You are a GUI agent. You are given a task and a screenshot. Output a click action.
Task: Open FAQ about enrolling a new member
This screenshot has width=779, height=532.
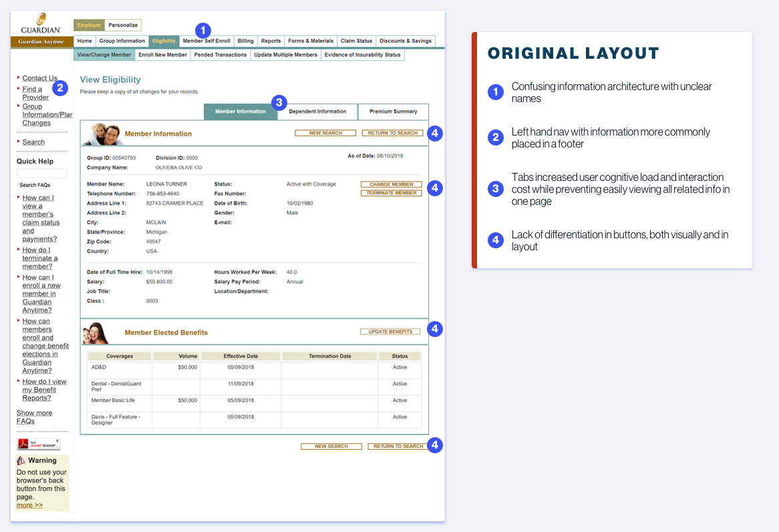pyautogui.click(x=41, y=294)
